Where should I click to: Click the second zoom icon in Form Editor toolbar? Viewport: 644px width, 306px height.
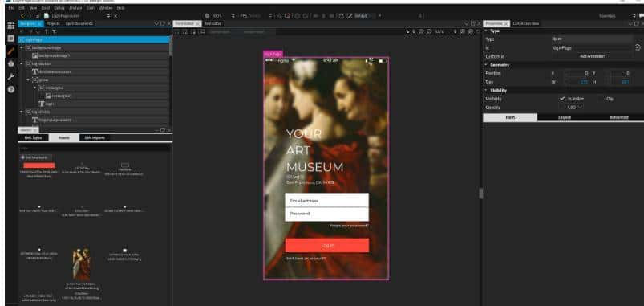pos(429,31)
